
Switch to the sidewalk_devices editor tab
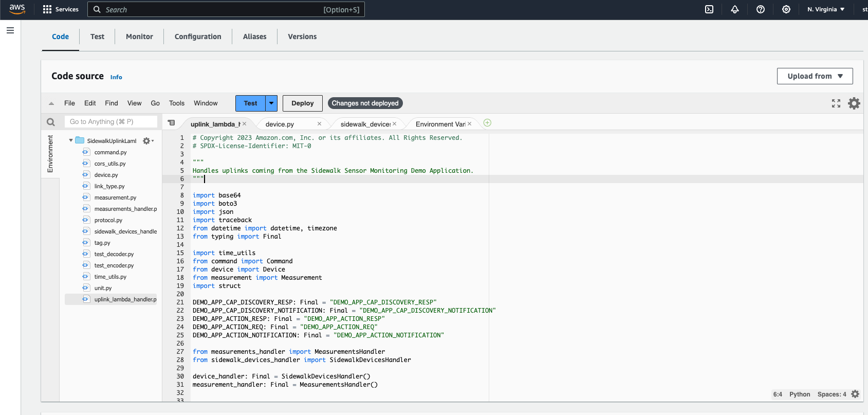click(366, 124)
